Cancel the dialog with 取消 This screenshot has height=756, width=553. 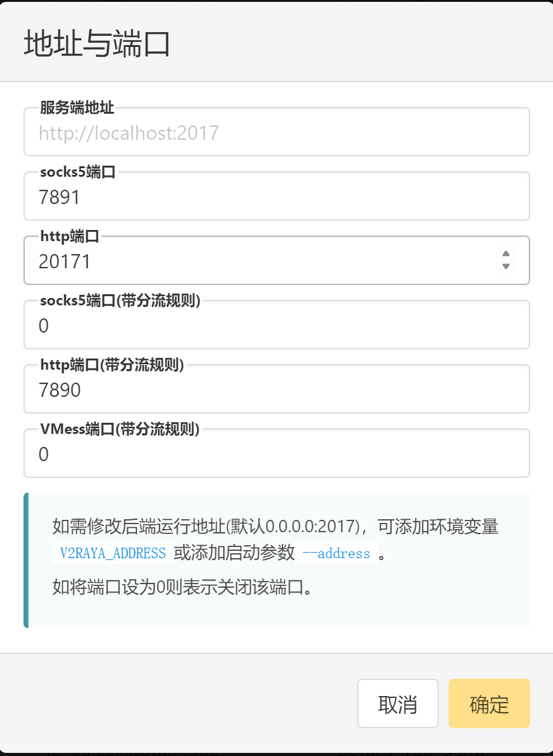(x=398, y=703)
